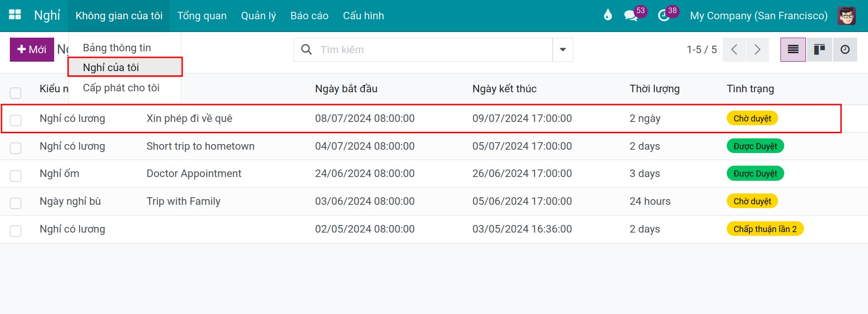Screen dimensions: 868x314
Task: Toggle the select-all header checkbox
Action: click(x=16, y=93)
